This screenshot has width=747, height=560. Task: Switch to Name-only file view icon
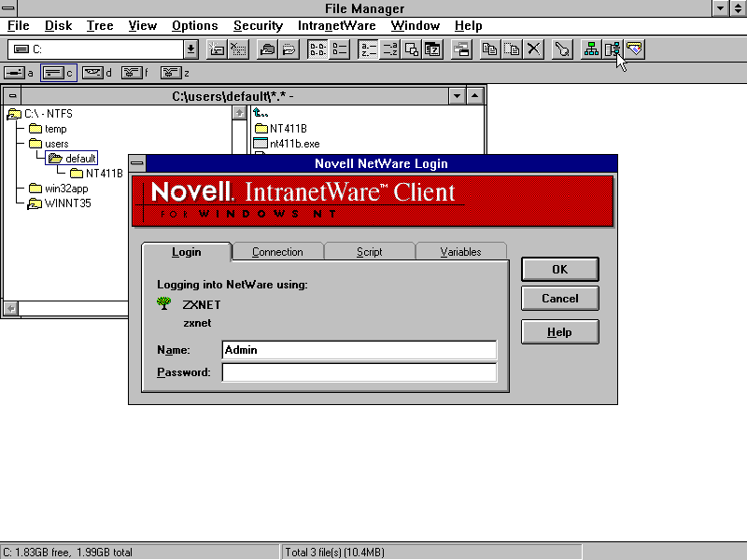click(x=317, y=49)
